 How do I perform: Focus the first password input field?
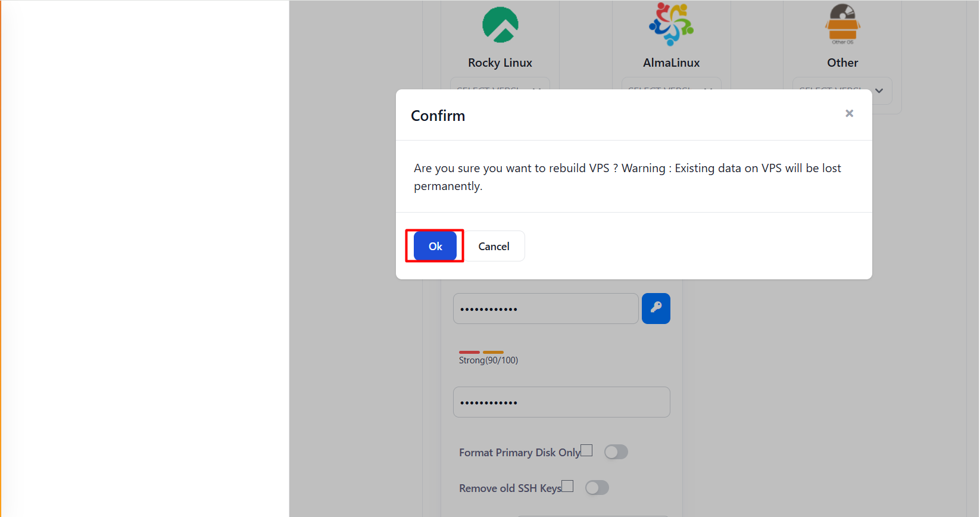(x=545, y=309)
